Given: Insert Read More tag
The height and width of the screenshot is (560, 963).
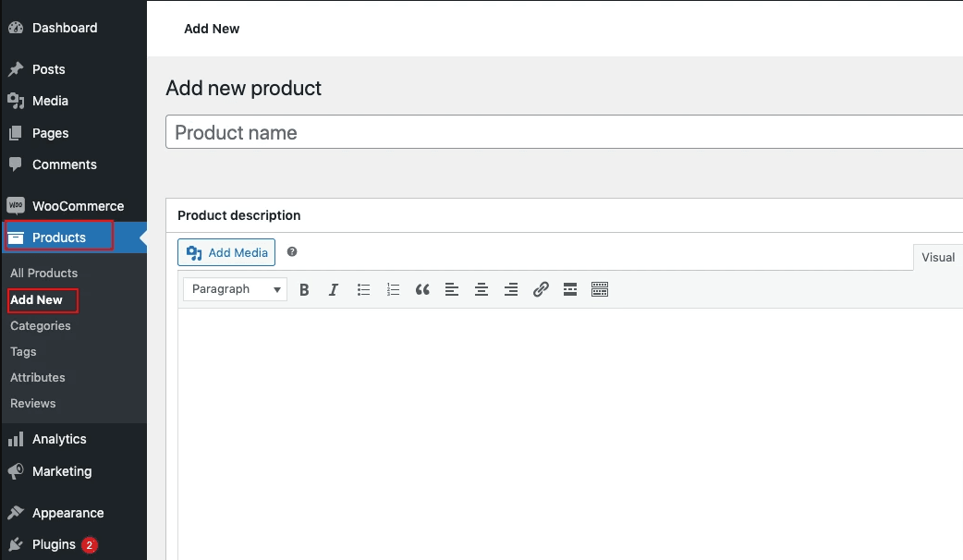Looking at the screenshot, I should pos(570,290).
